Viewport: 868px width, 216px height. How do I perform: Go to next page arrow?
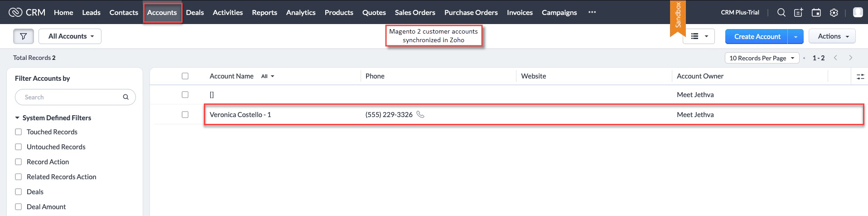[850, 58]
